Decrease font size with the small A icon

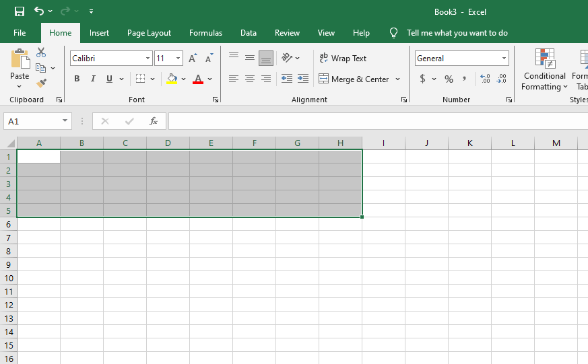[209, 58]
